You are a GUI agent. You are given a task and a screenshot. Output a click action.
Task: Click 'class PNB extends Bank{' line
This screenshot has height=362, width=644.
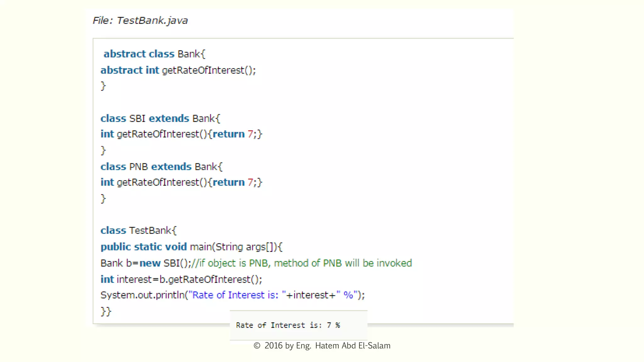click(x=161, y=167)
